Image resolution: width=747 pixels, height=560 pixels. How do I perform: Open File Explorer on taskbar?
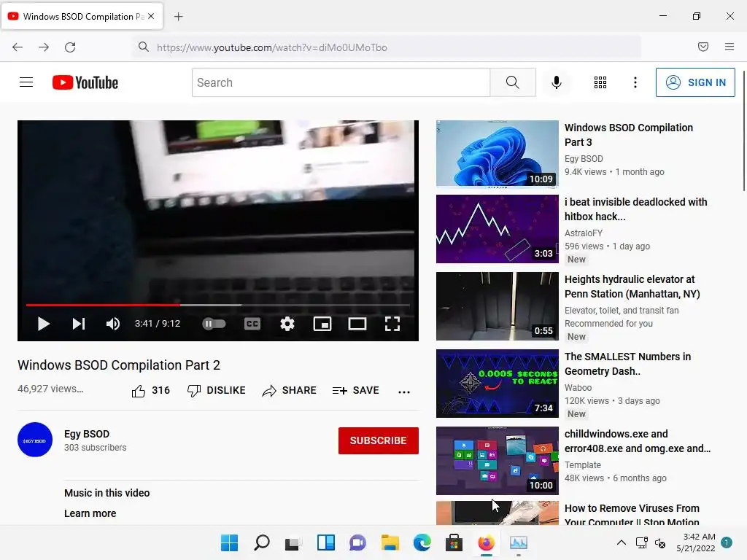(390, 542)
